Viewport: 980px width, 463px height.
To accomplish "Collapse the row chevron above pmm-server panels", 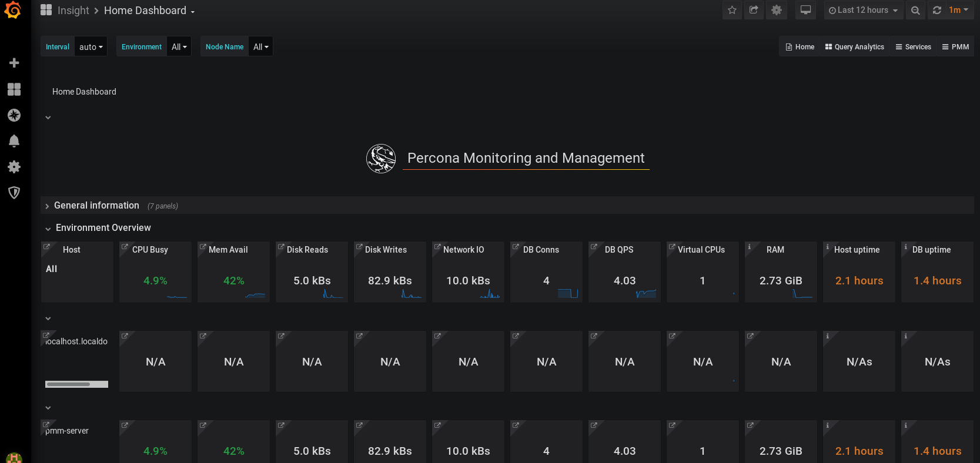I will (x=48, y=408).
